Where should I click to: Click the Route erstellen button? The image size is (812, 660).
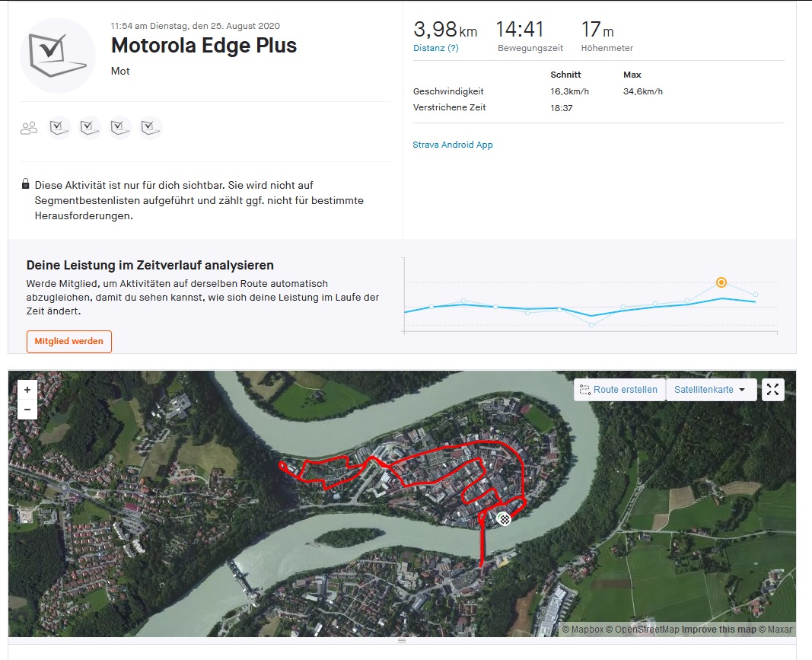point(619,390)
